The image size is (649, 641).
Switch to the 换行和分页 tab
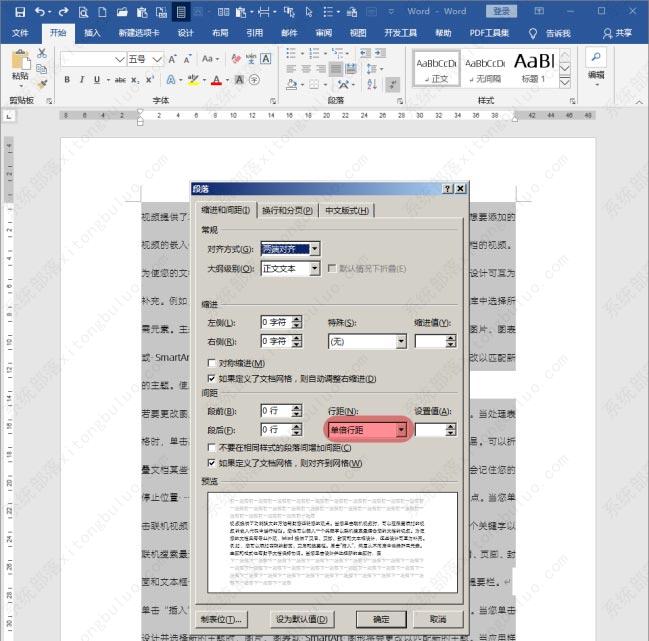[287, 211]
